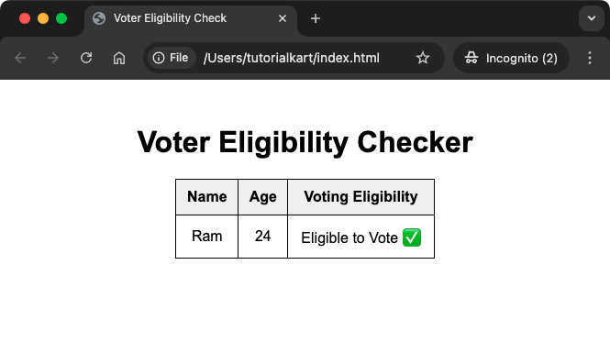Reload the page with refresh icon
Screen dimensions: 610x364
[x=86, y=58]
